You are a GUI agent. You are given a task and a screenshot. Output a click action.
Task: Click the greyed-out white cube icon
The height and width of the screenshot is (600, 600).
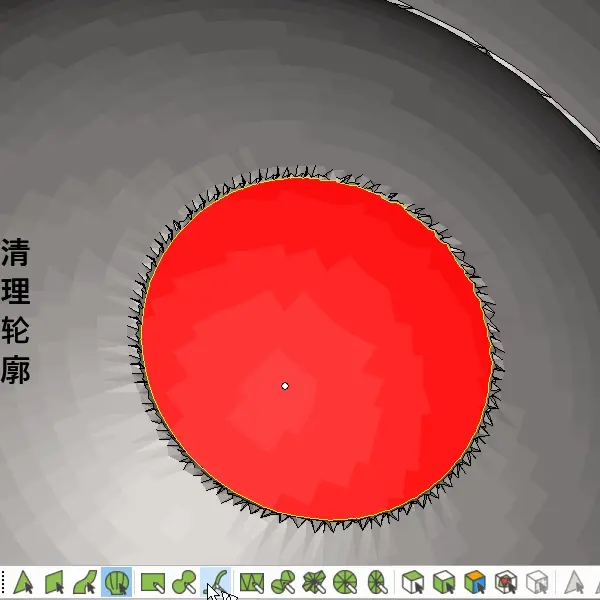tap(537, 582)
